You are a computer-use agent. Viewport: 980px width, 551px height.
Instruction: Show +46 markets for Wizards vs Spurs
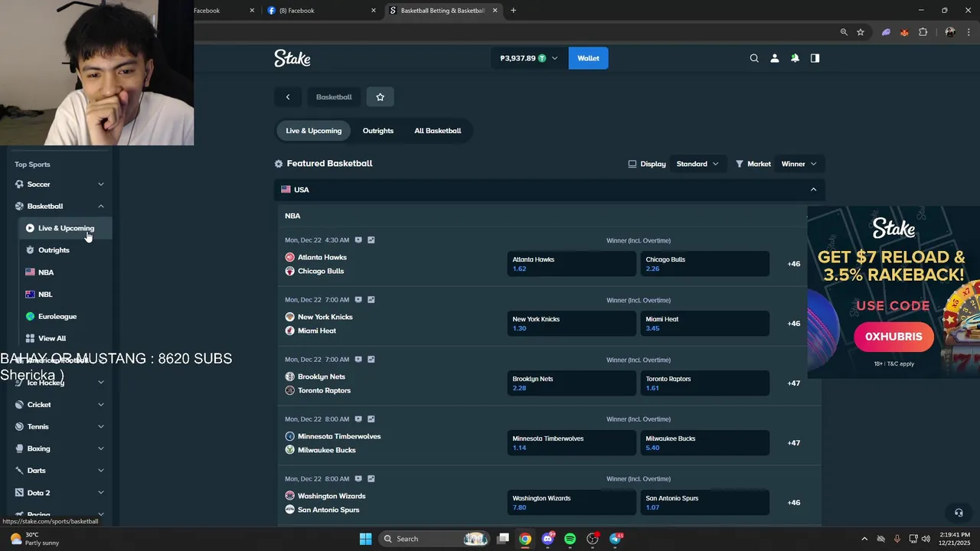tap(794, 503)
